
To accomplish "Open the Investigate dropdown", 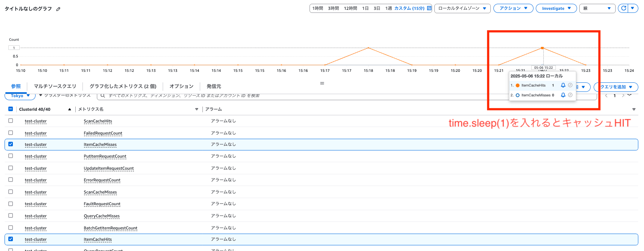I will (x=556, y=8).
